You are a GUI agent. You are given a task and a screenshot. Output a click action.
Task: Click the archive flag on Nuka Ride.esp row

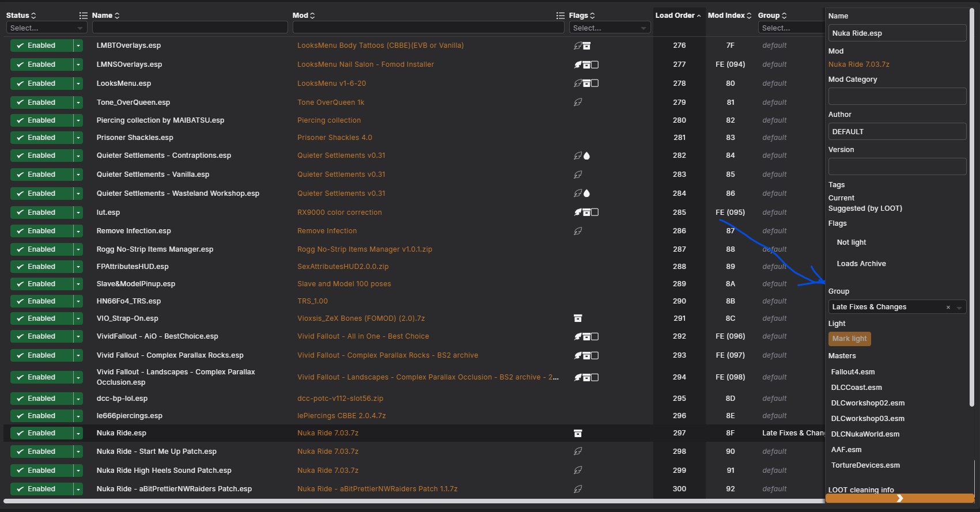[x=578, y=433]
